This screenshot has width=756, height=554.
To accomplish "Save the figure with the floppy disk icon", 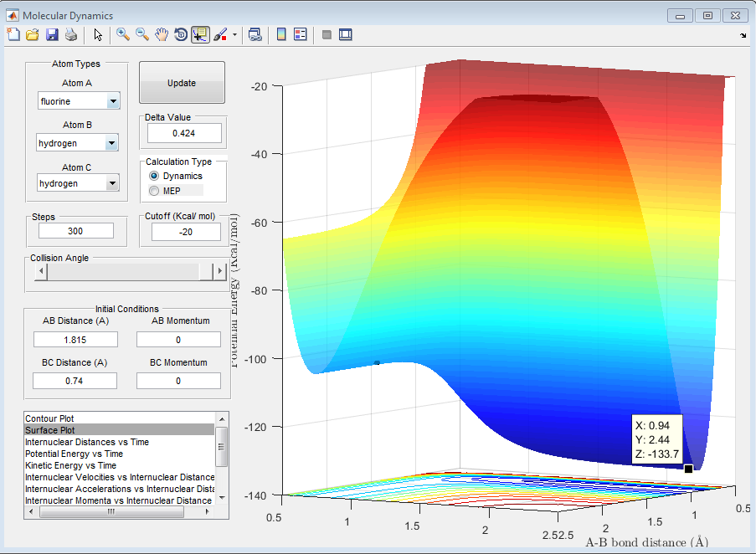I will click(52, 34).
